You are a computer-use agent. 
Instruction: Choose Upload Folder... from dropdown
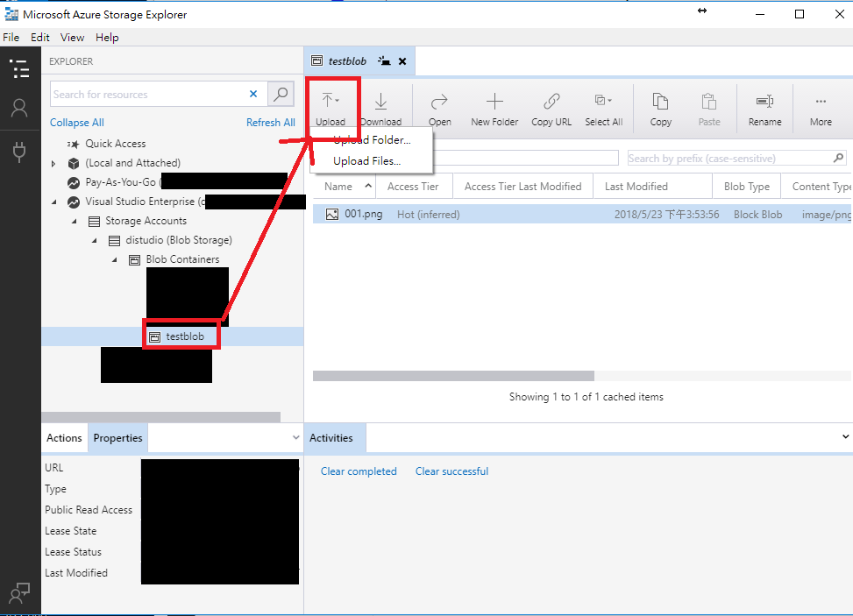coord(372,140)
